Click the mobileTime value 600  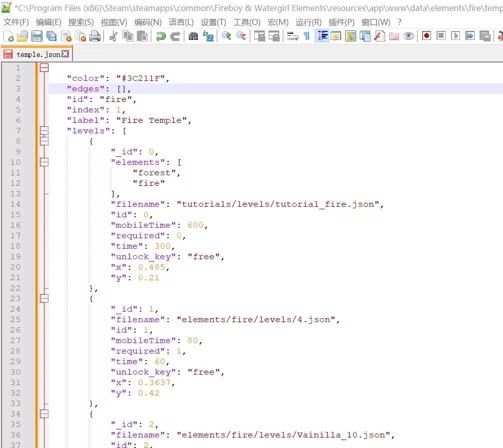pyautogui.click(x=195, y=225)
